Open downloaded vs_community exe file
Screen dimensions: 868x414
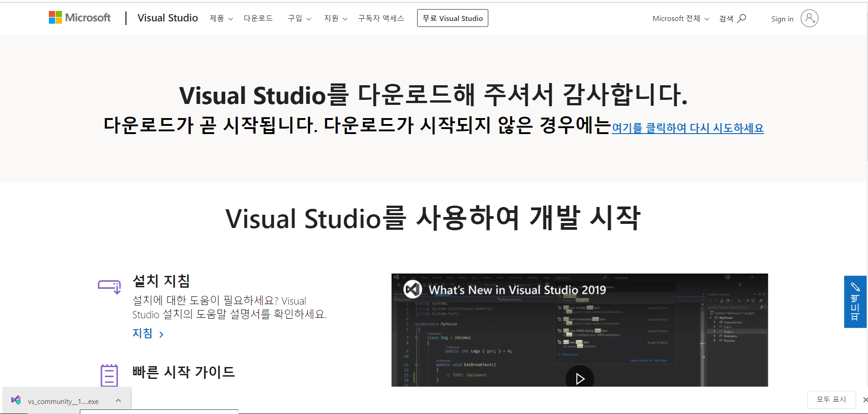(63, 401)
